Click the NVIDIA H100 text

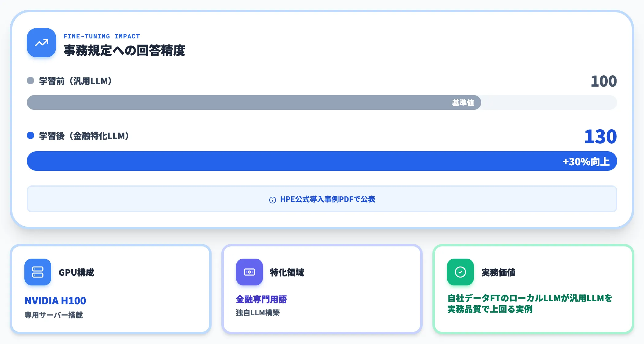[55, 301]
